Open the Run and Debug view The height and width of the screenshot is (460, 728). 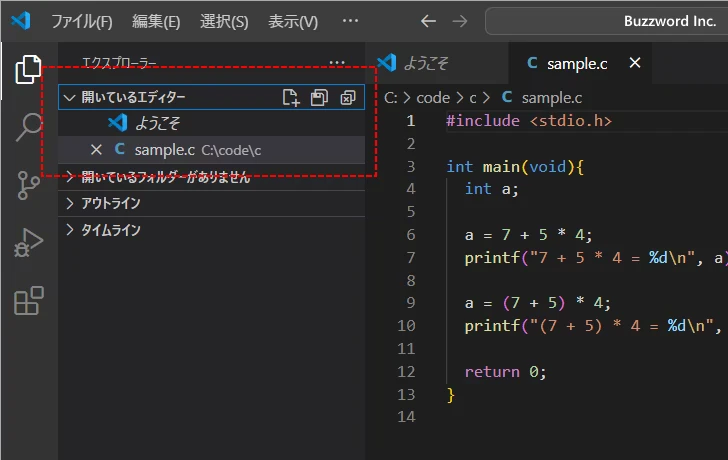(28, 243)
